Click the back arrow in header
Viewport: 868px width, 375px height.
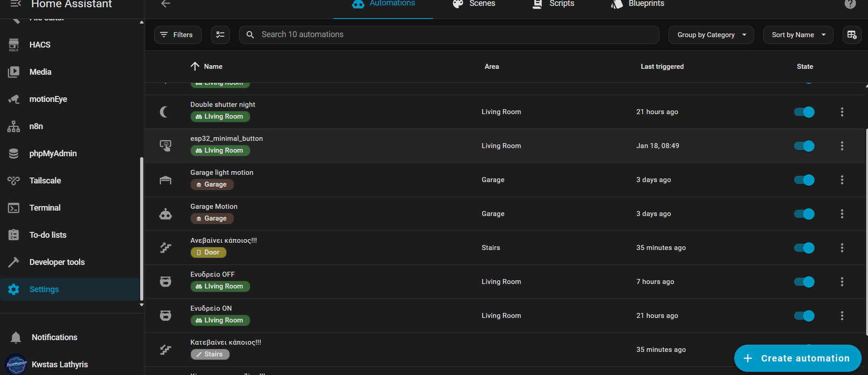(166, 4)
